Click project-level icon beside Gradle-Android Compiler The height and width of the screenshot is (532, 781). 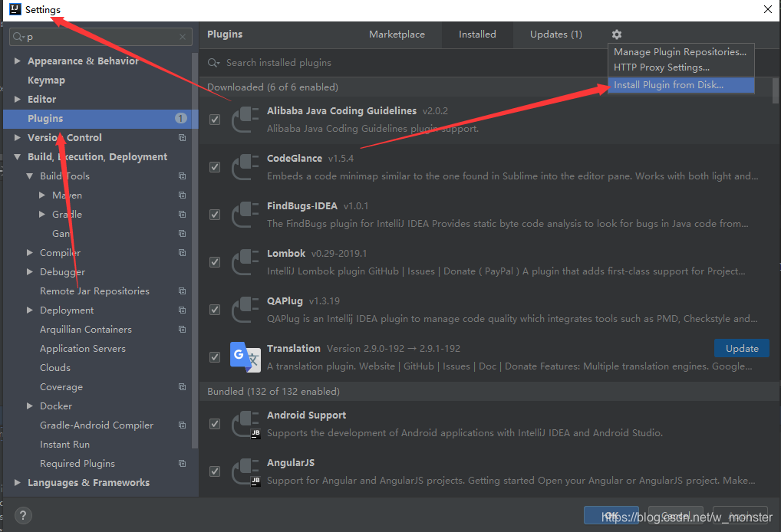[x=183, y=425]
